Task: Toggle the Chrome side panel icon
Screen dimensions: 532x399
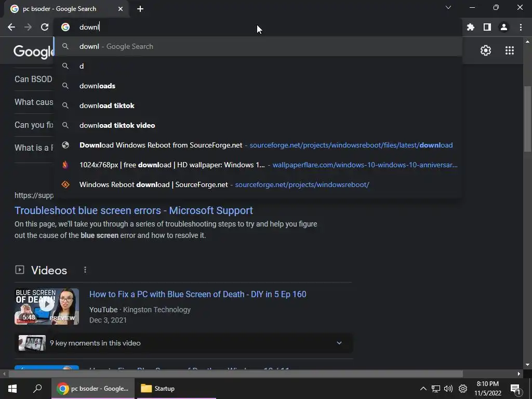Action: tap(487, 27)
